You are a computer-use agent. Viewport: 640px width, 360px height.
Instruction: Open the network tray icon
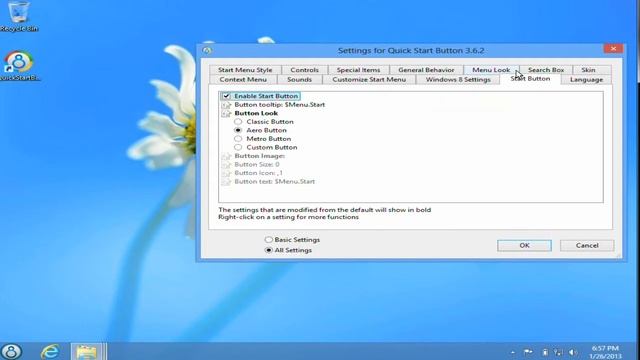coord(558,352)
